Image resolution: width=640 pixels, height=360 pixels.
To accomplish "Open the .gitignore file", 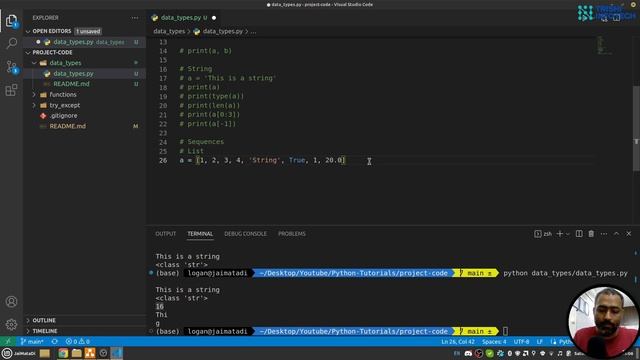I will pos(63,116).
